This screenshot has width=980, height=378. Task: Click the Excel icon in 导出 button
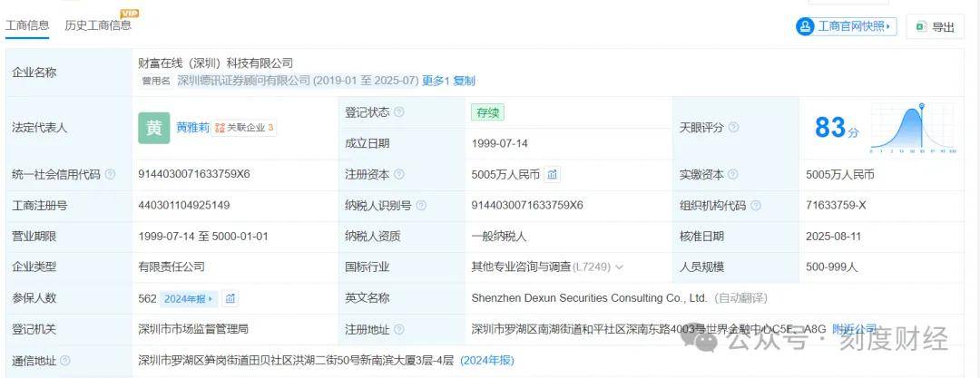(x=921, y=26)
